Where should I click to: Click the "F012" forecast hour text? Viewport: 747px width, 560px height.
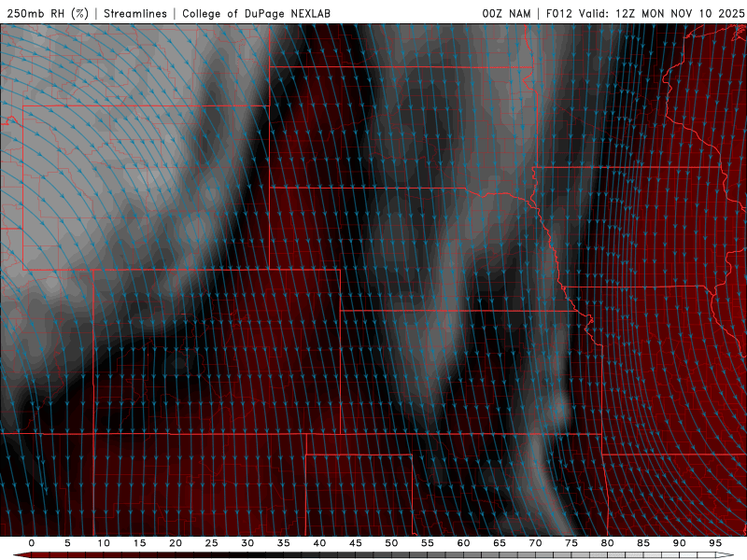[558, 13]
